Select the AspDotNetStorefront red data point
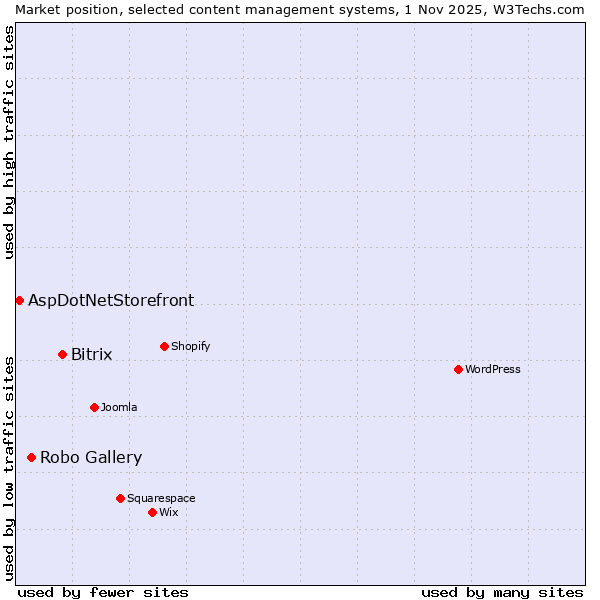600x600 pixels. pos(19,300)
